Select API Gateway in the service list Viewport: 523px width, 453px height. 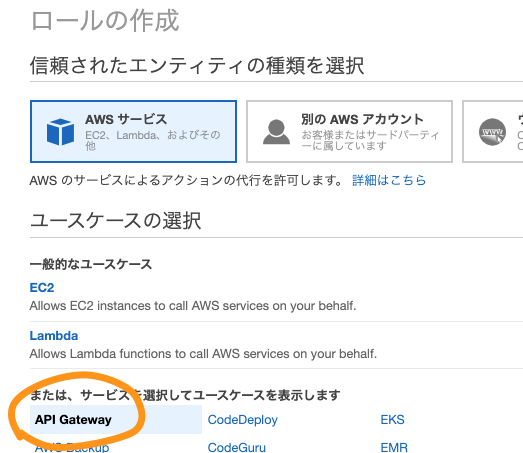116,420
